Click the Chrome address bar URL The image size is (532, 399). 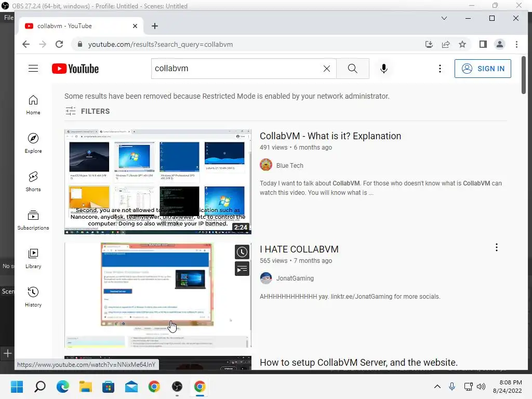coord(161,45)
